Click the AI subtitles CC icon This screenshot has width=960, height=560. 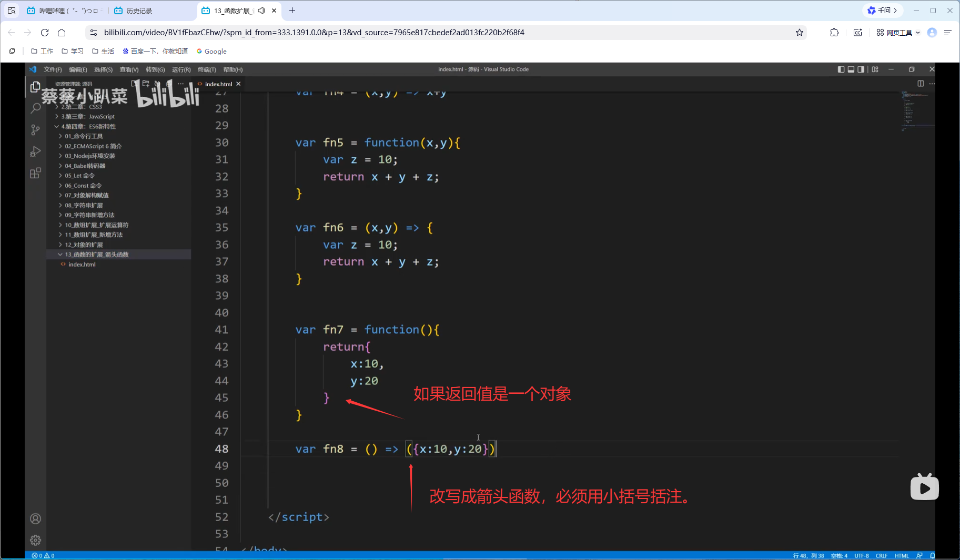858,33
